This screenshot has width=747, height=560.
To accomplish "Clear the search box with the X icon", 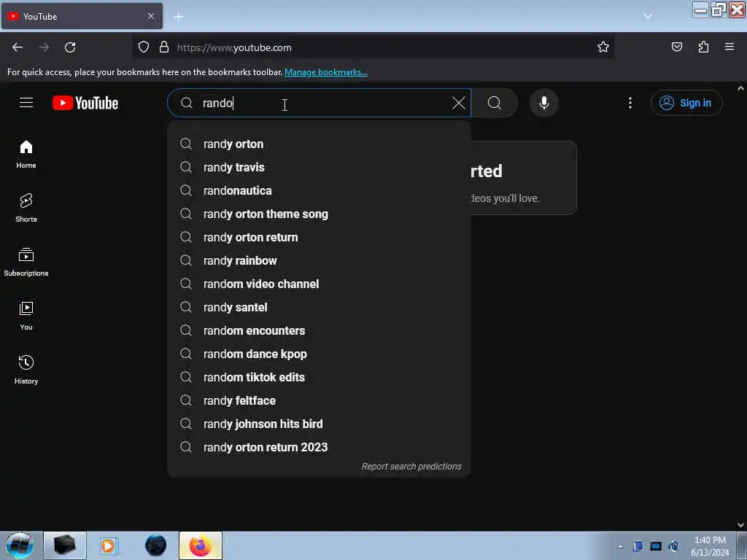I will [x=458, y=103].
